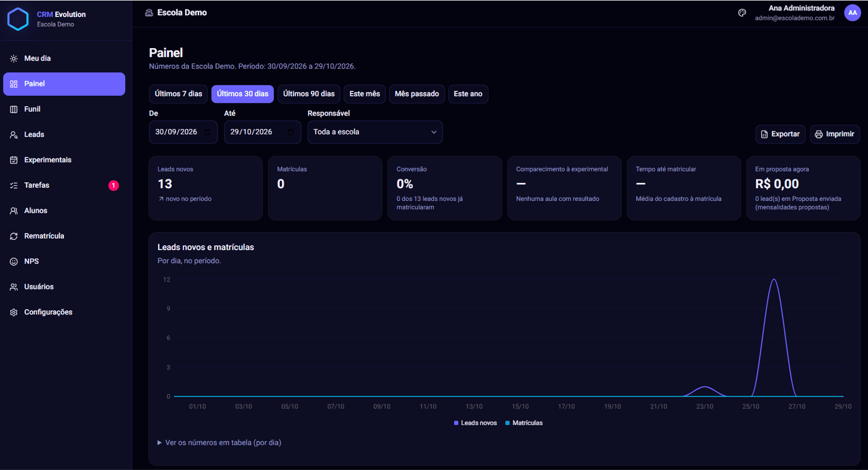Screen dimensions: 868x470
Task: Select the Este ano filter
Action: tap(468, 94)
